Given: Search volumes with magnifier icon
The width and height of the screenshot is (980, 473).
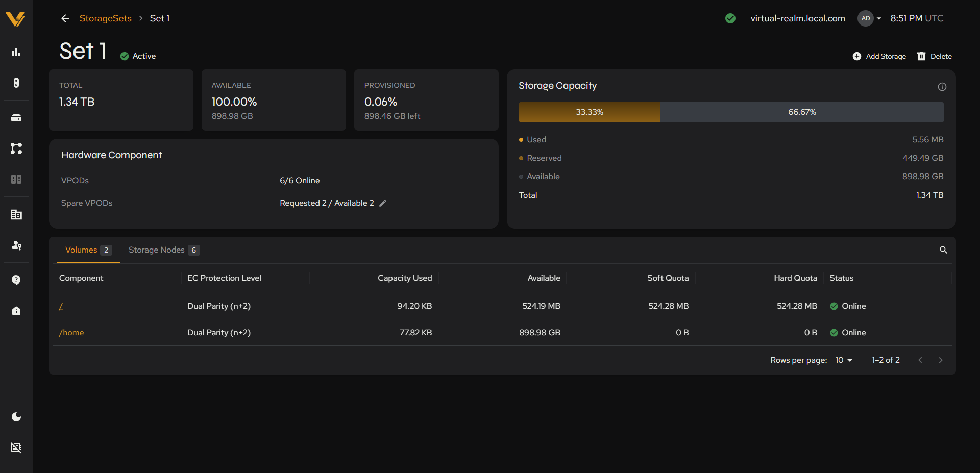Looking at the screenshot, I should click(943, 250).
